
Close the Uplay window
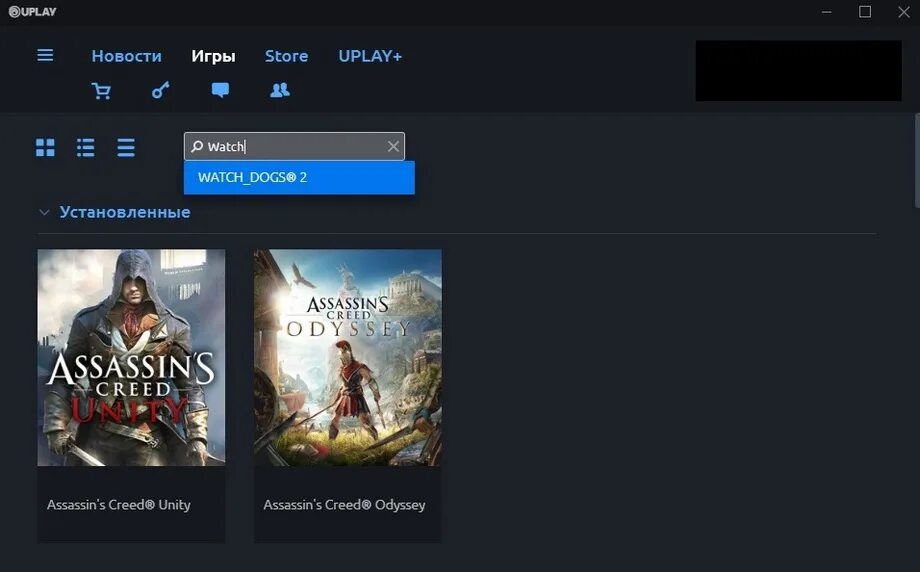tap(904, 12)
